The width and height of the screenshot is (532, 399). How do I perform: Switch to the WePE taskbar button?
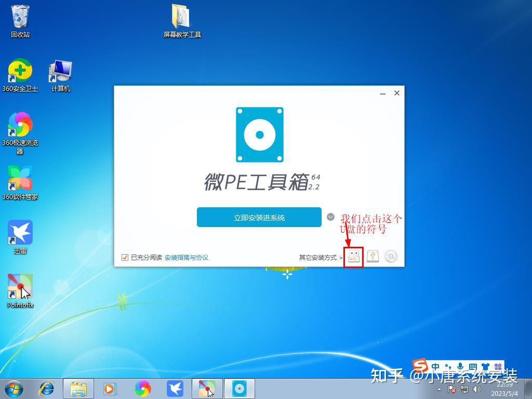(239, 389)
